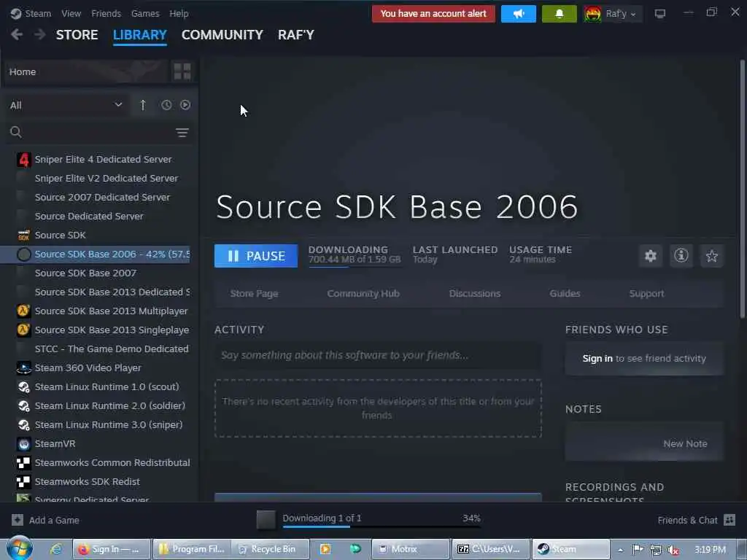Open the Support link

646,293
